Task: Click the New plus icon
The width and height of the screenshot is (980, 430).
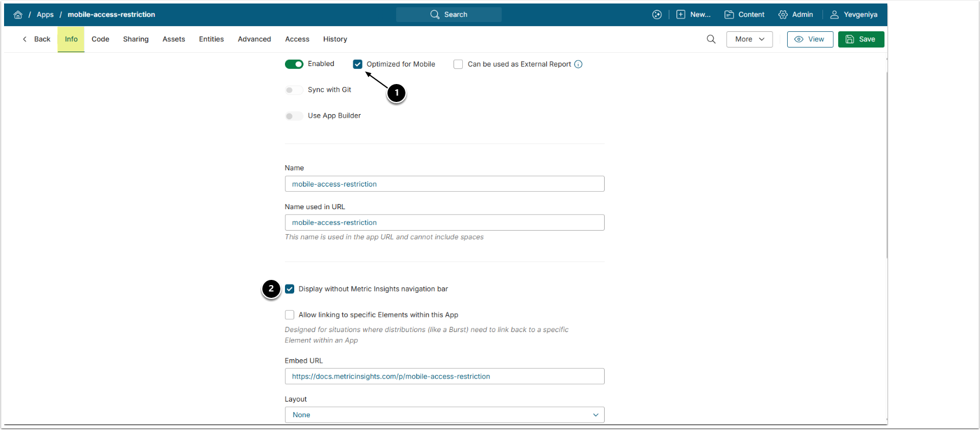Action: (681, 14)
